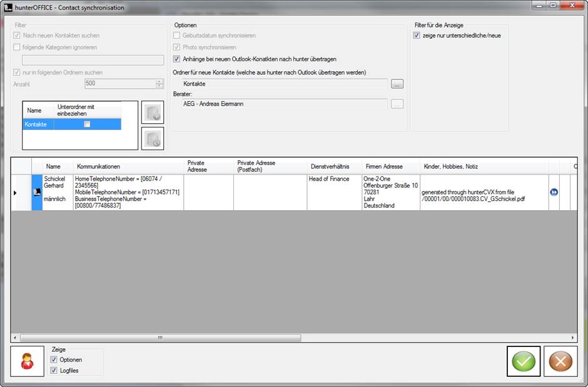
Task: Open folder browse button next to Kontakte
Action: (x=397, y=83)
